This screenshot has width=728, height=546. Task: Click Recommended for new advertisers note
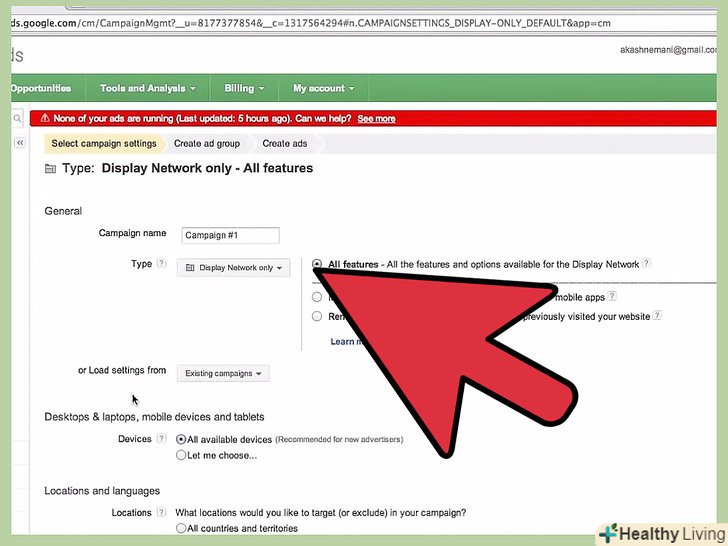339,439
